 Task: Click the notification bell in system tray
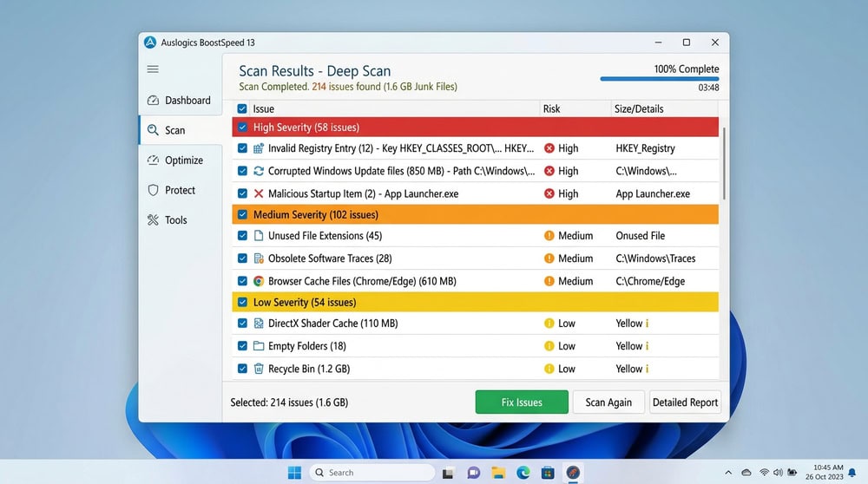pos(852,473)
